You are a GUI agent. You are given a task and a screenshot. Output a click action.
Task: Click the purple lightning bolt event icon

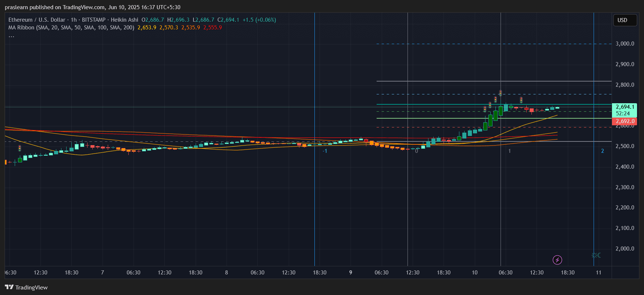point(557,260)
